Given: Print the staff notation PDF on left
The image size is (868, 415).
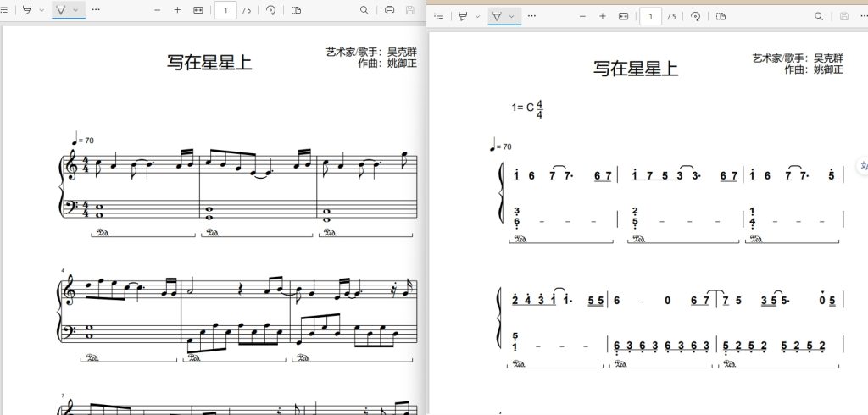Looking at the screenshot, I should [390, 10].
